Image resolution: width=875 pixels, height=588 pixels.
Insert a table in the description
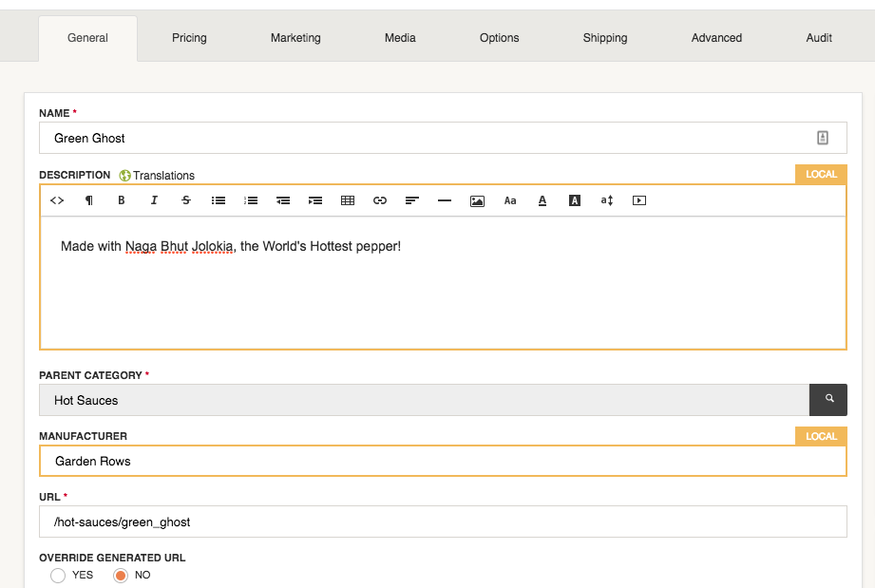348,200
